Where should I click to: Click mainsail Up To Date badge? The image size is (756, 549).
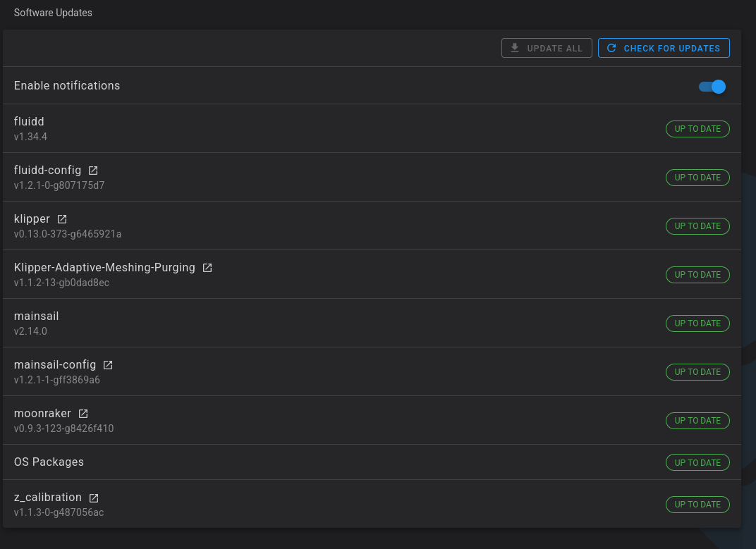click(697, 324)
